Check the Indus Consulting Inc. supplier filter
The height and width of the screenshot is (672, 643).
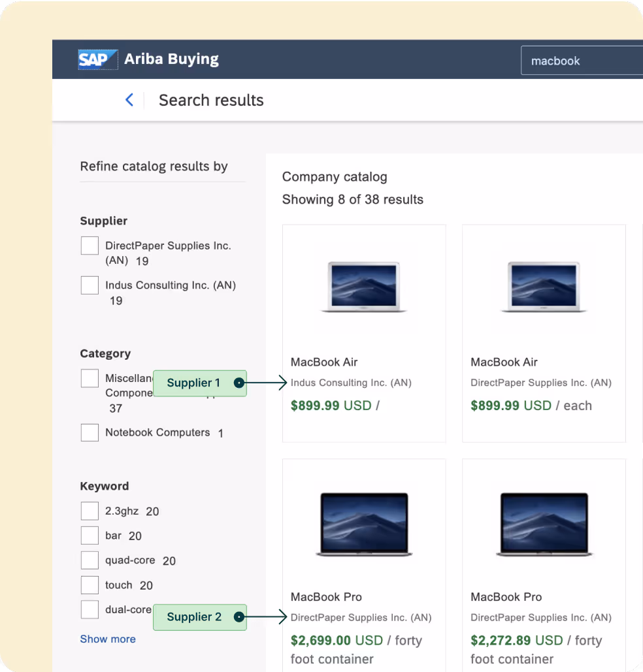click(x=90, y=285)
